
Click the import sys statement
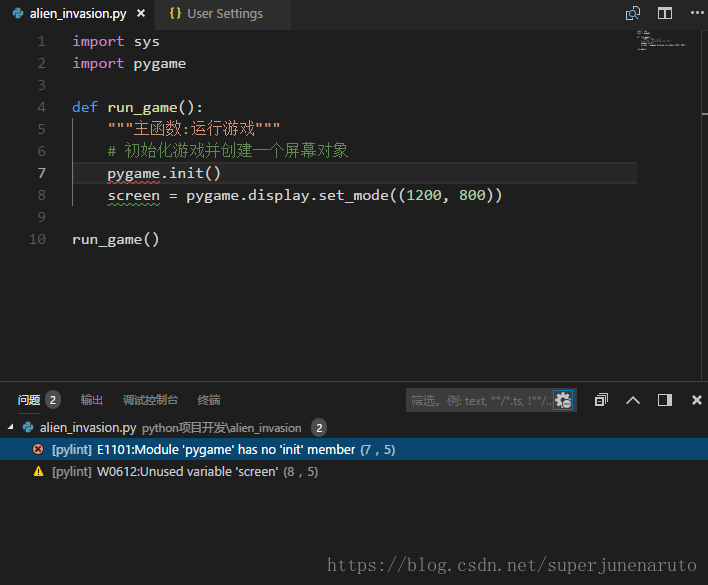[116, 42]
